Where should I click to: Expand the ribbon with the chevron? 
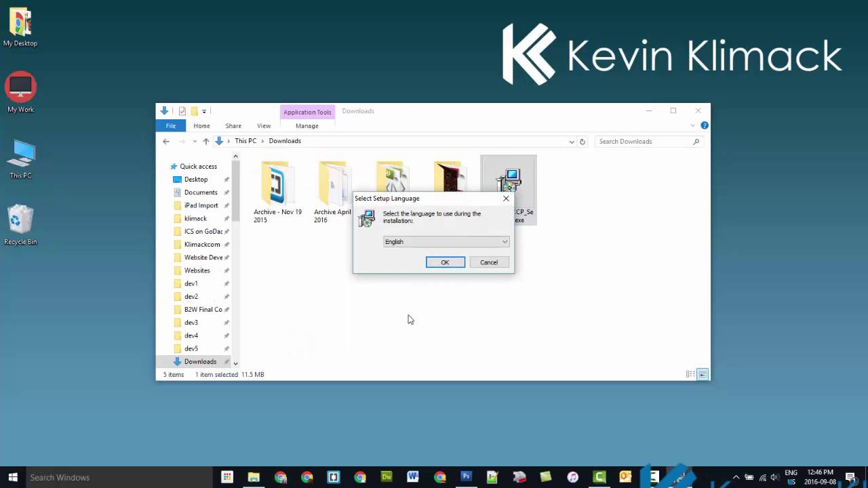click(x=692, y=125)
